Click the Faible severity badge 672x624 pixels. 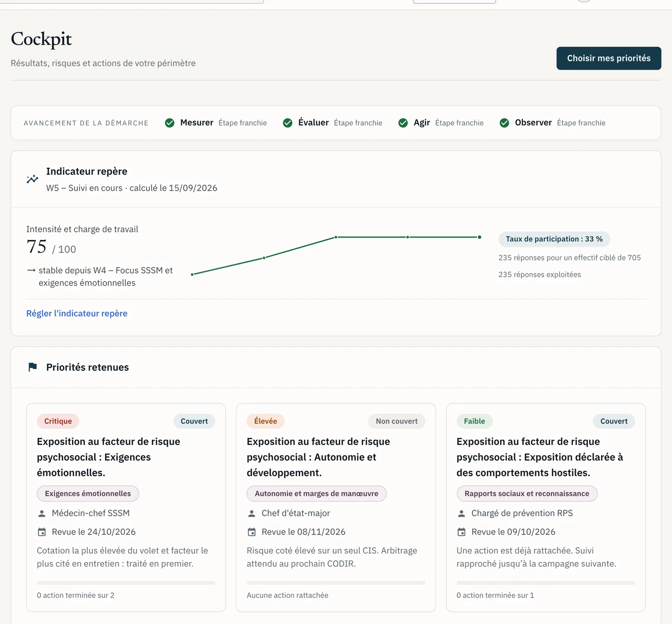pyautogui.click(x=474, y=421)
